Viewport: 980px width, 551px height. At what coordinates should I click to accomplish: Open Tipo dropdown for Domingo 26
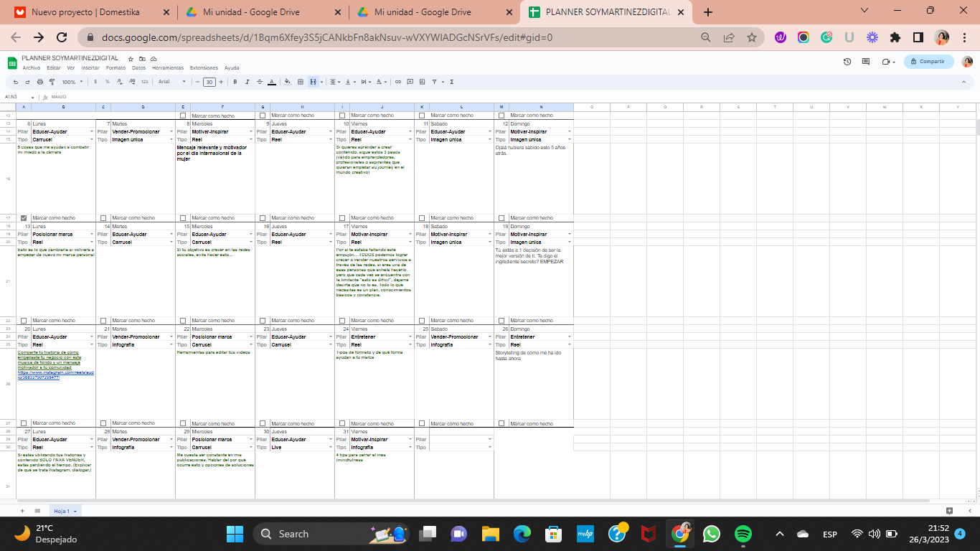point(569,345)
